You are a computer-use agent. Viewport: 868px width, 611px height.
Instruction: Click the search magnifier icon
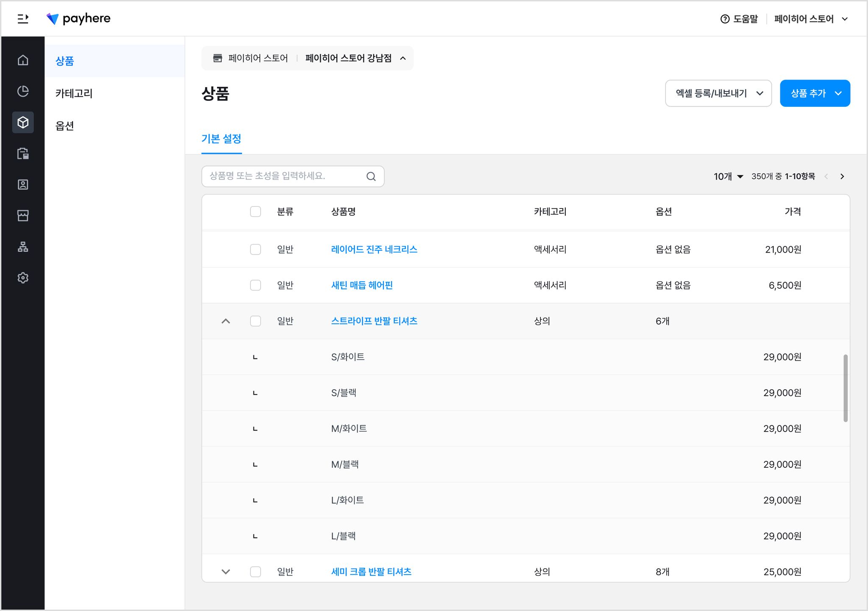coord(371,176)
